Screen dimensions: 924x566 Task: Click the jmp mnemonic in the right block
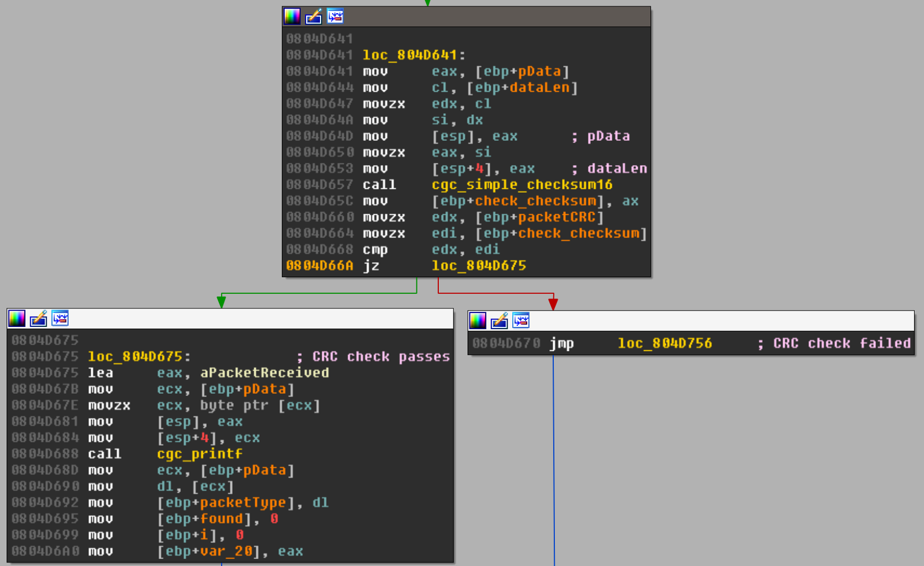pos(561,344)
